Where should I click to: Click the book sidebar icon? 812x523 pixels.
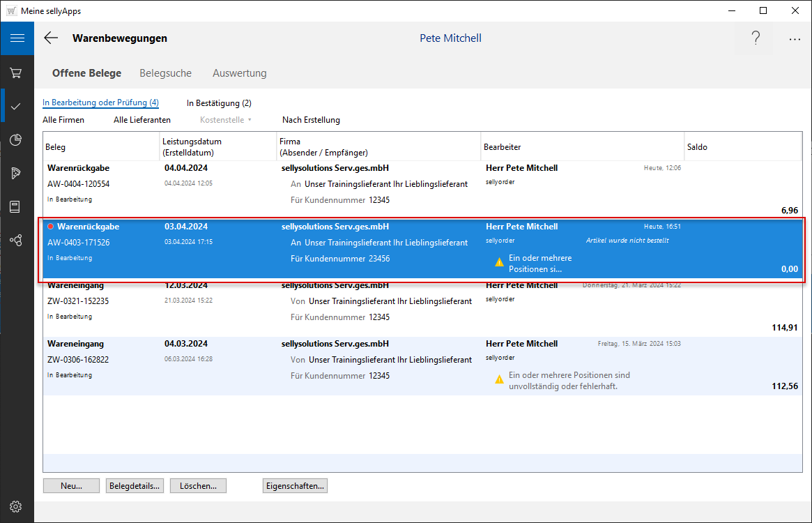(17, 206)
